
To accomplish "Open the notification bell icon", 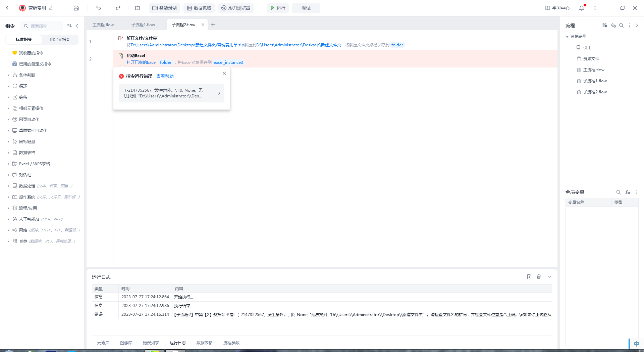I will pyautogui.click(x=582, y=8).
